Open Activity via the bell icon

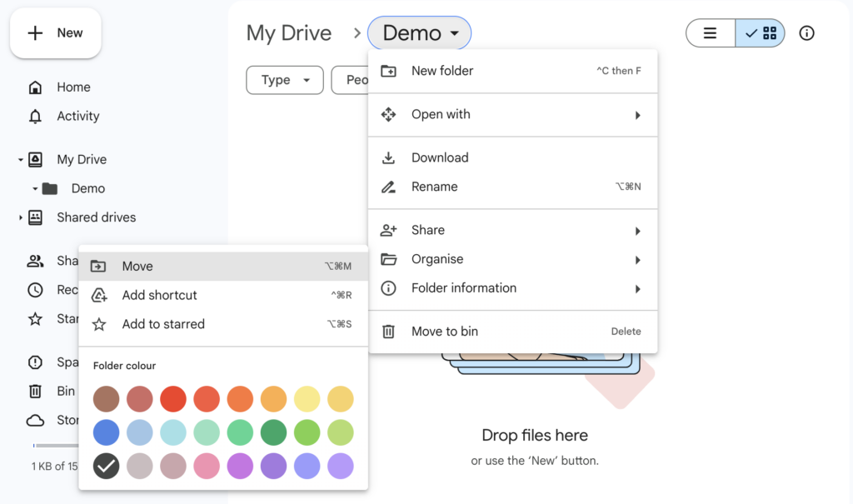click(x=35, y=117)
